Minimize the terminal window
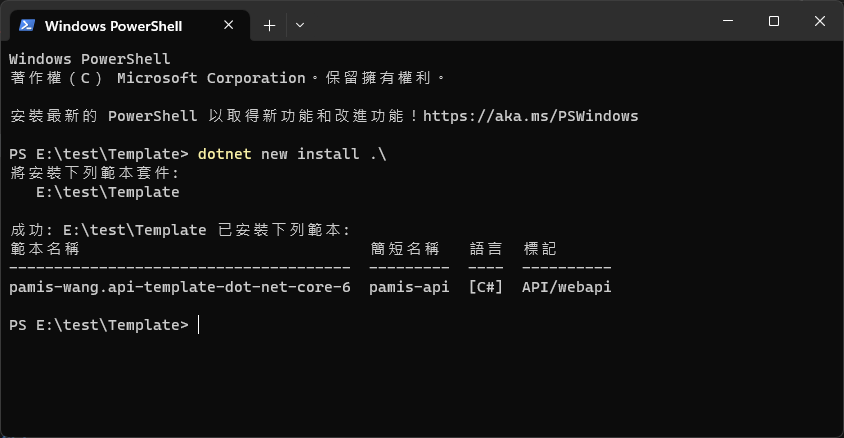Image resolution: width=844 pixels, height=438 pixels. (728, 21)
